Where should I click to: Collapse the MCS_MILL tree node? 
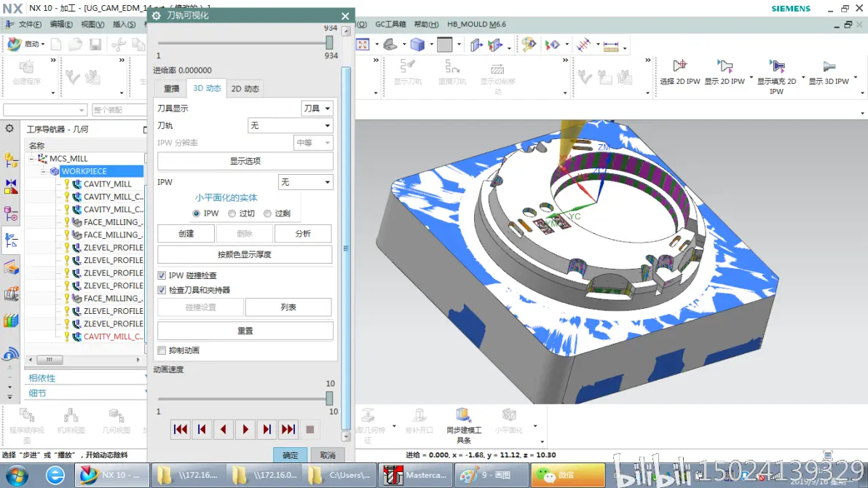pos(31,159)
